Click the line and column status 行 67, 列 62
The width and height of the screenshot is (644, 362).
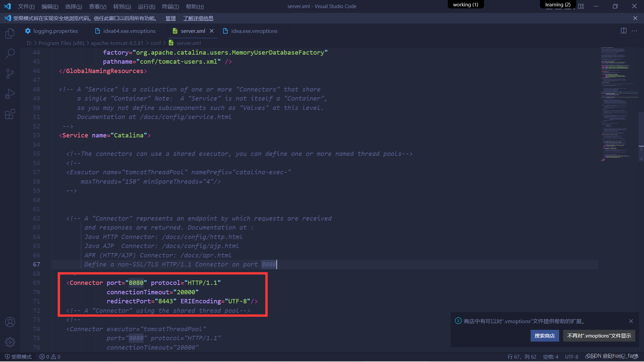click(522, 357)
